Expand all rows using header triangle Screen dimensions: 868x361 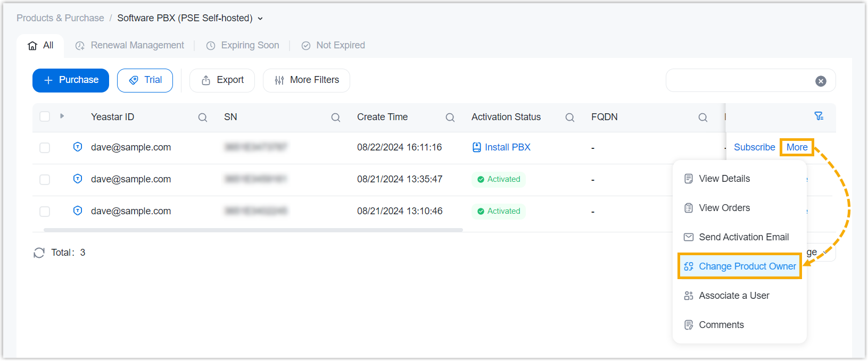(x=62, y=116)
